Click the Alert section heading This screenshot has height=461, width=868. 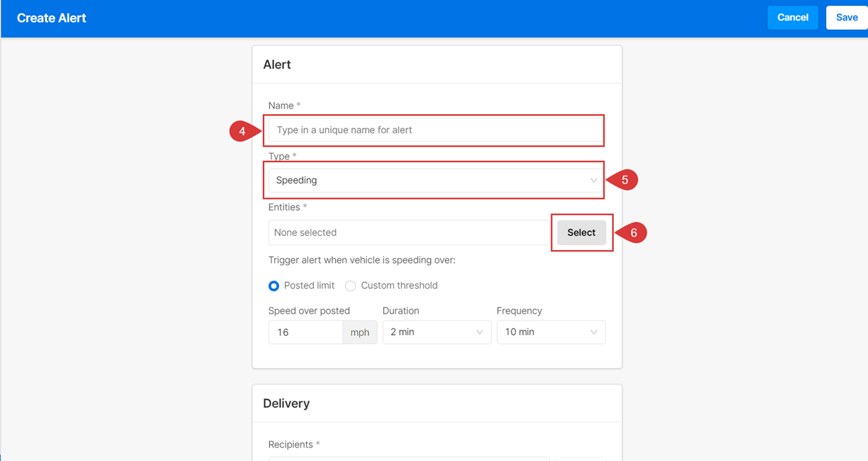[x=277, y=65]
